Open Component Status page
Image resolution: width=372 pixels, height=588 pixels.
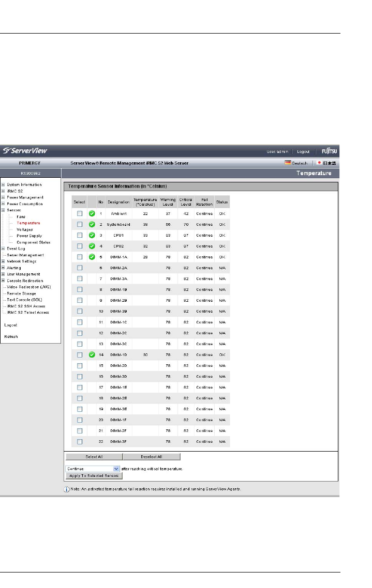(34, 242)
